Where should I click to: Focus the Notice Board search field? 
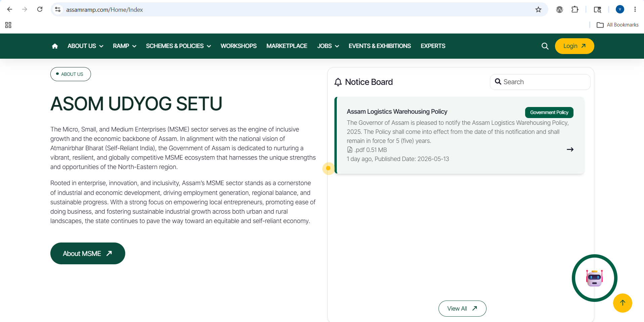pos(540,82)
